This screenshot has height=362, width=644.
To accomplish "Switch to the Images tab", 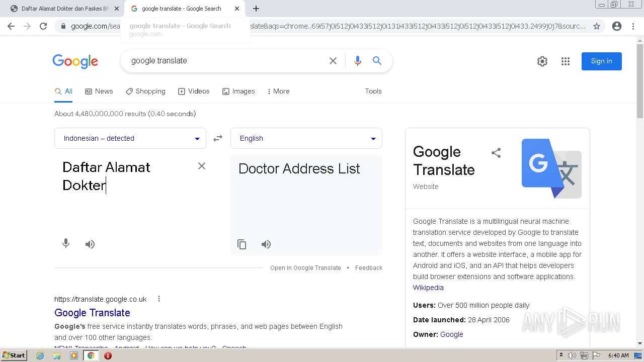I will (x=238, y=91).
